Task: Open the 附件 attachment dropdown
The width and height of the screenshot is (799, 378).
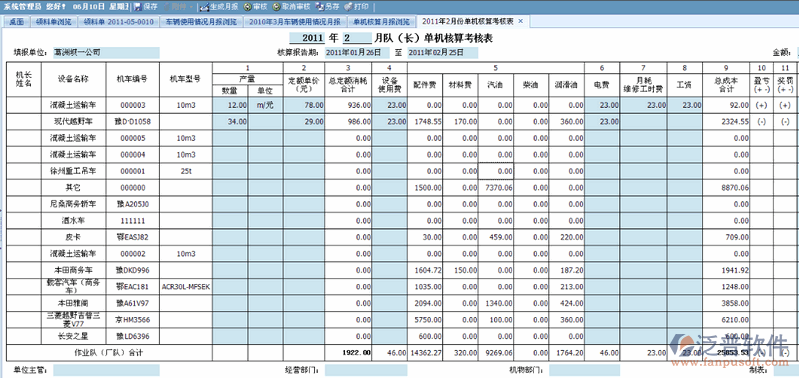Action: (179, 7)
